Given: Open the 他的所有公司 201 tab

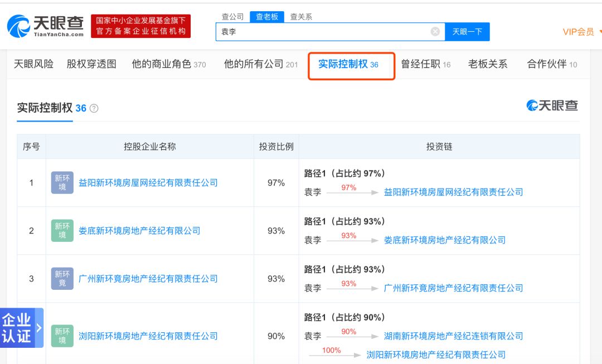Looking at the screenshot, I should point(261,64).
